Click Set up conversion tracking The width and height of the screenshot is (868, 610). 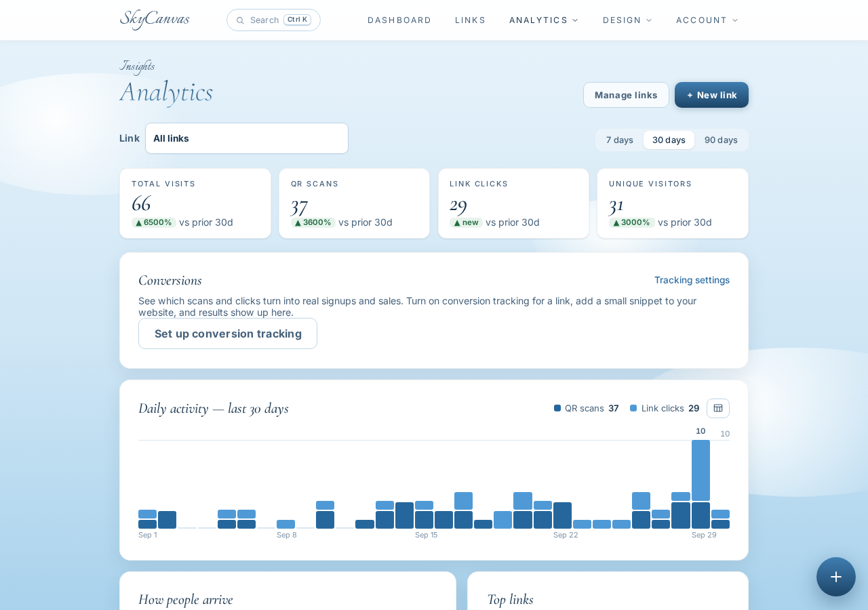click(228, 333)
